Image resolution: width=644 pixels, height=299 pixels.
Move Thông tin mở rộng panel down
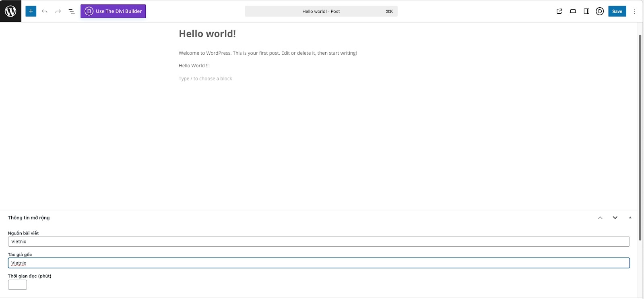[615, 218]
